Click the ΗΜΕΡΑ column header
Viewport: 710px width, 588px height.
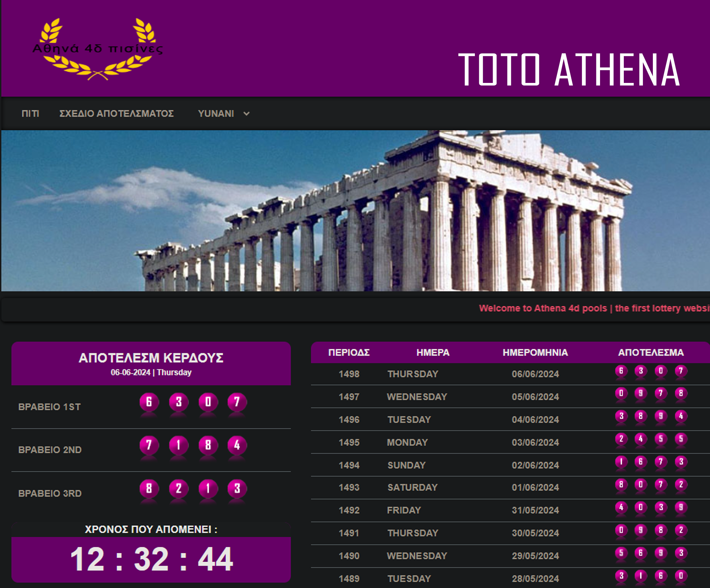point(433,353)
